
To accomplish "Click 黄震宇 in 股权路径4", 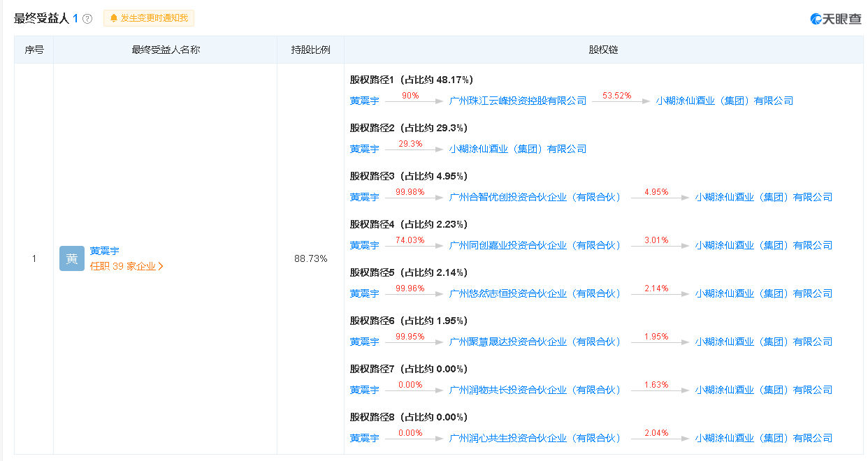I will point(365,245).
